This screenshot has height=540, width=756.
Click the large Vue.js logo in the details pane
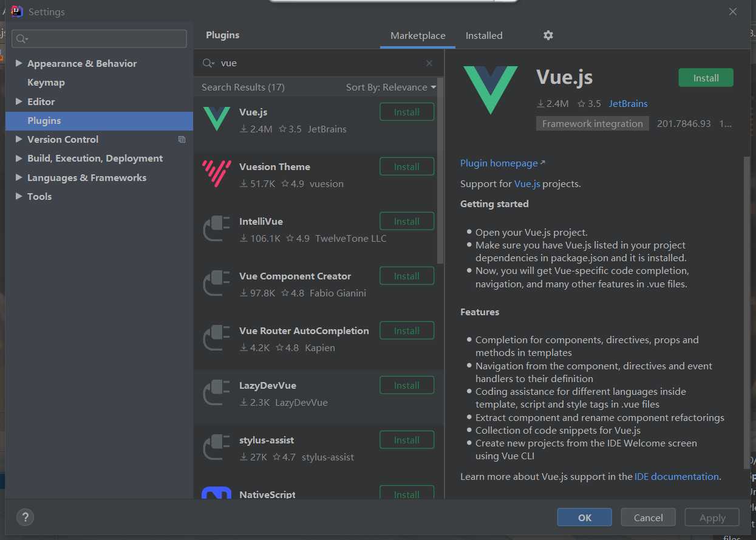tap(491, 90)
